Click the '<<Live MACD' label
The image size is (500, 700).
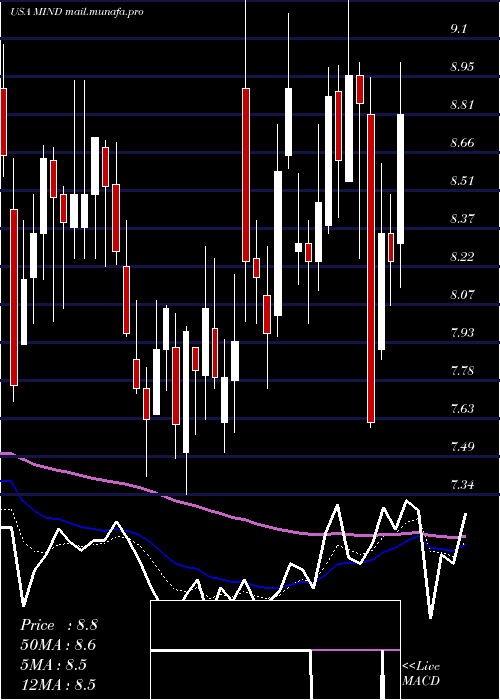pyautogui.click(x=421, y=674)
